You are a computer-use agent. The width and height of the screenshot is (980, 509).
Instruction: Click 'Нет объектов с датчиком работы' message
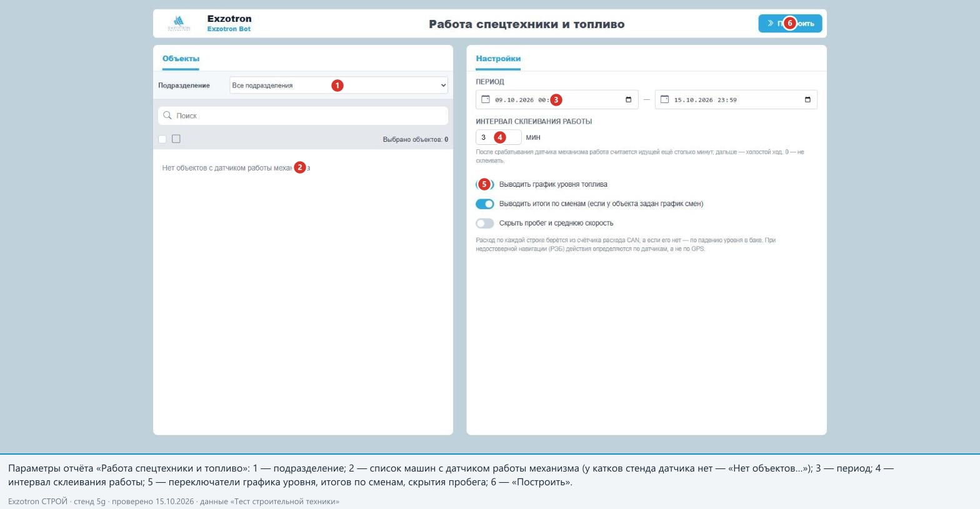point(236,168)
